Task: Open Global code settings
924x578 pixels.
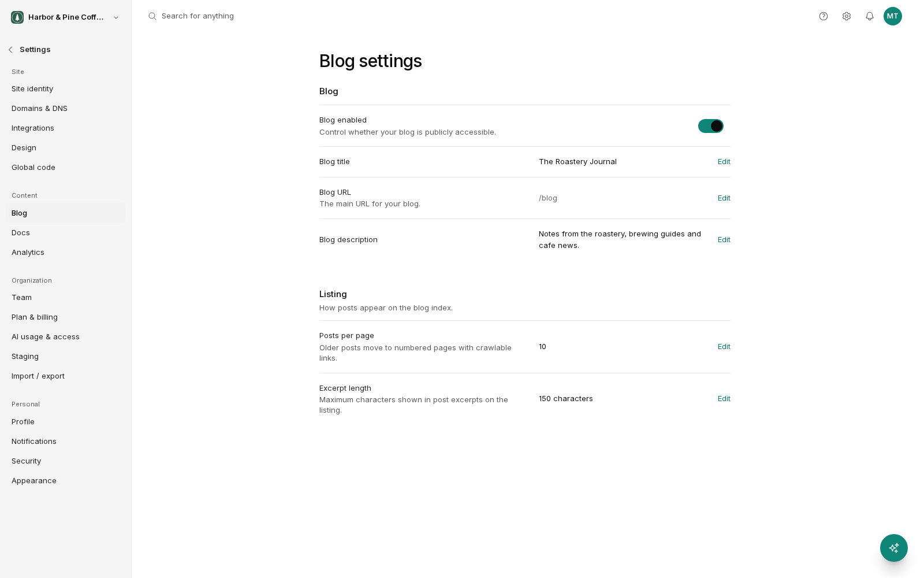Action: pyautogui.click(x=65, y=168)
